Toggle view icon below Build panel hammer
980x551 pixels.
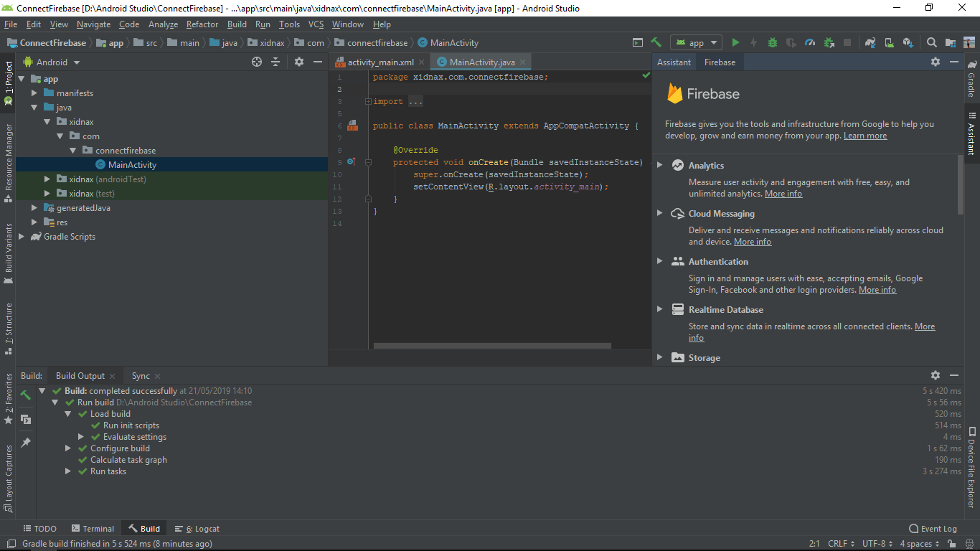coord(25,419)
